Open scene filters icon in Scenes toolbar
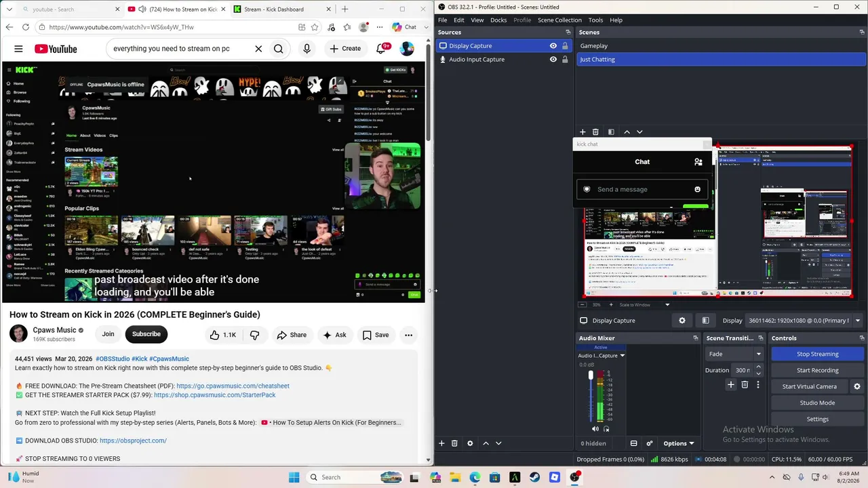 click(611, 132)
